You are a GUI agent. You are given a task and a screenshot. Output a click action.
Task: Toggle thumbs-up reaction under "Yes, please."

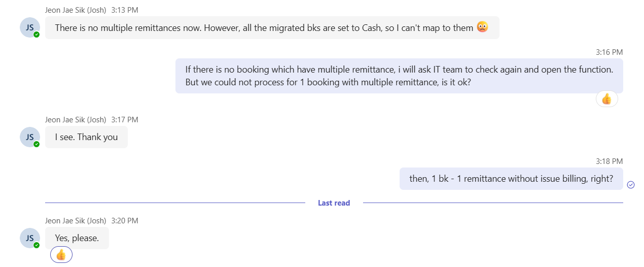61,255
